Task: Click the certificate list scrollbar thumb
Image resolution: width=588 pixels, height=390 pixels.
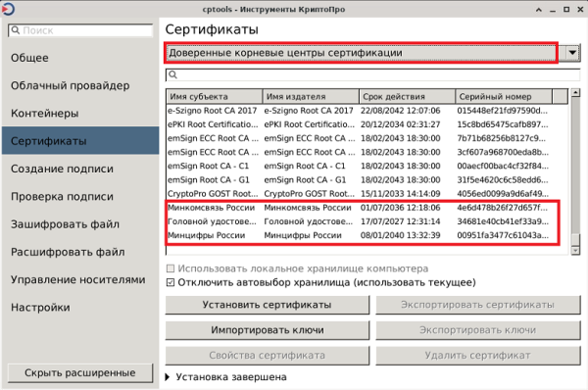Action: coord(575,239)
